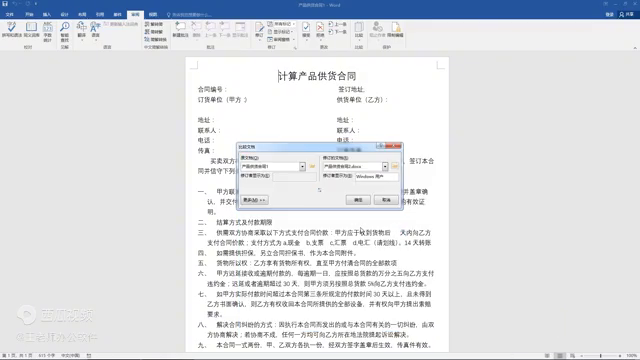Jump to the next change (下一条)
This screenshot has height=360, width=640.
point(338,32)
